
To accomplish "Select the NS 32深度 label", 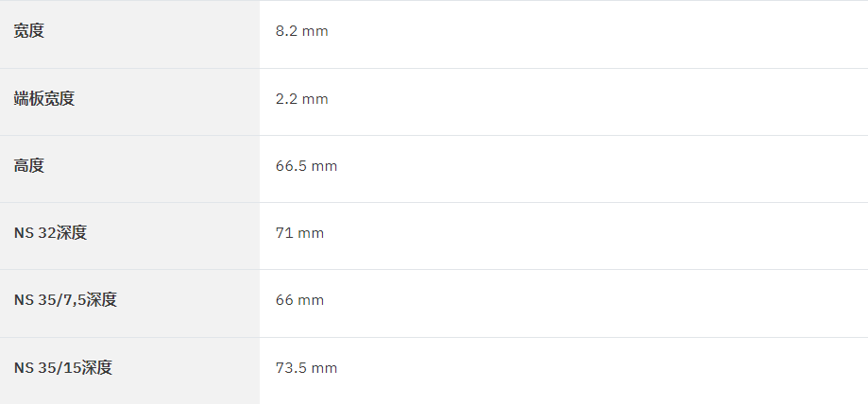I will pyautogui.click(x=50, y=232).
